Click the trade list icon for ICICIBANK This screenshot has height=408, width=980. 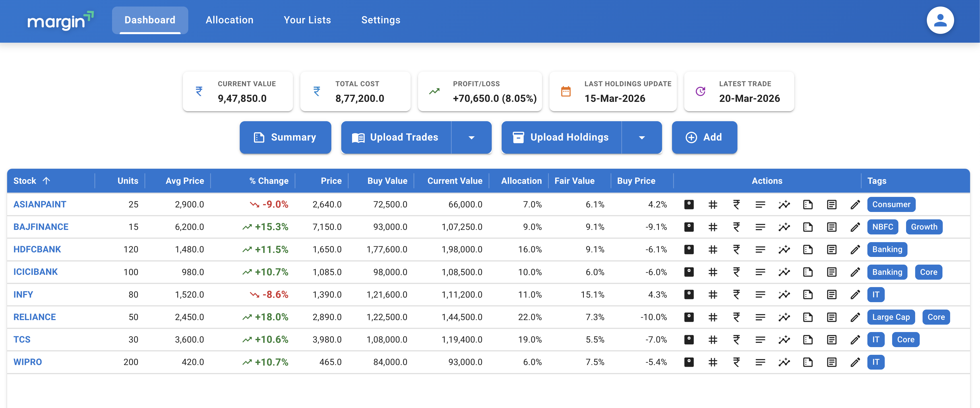[760, 272]
